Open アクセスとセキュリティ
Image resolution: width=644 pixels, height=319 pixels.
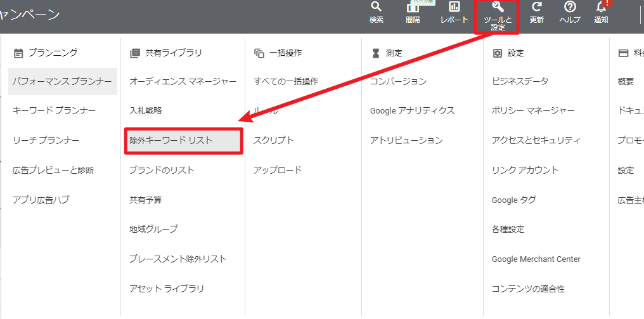coord(536,140)
